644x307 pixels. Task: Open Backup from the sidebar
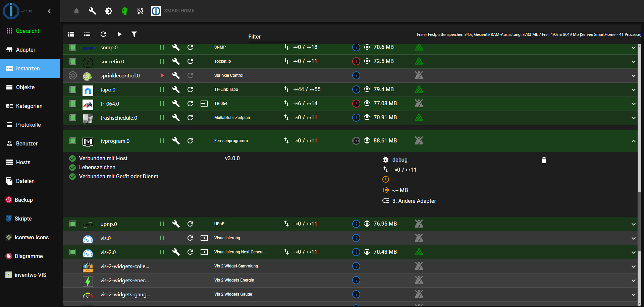tap(30, 200)
